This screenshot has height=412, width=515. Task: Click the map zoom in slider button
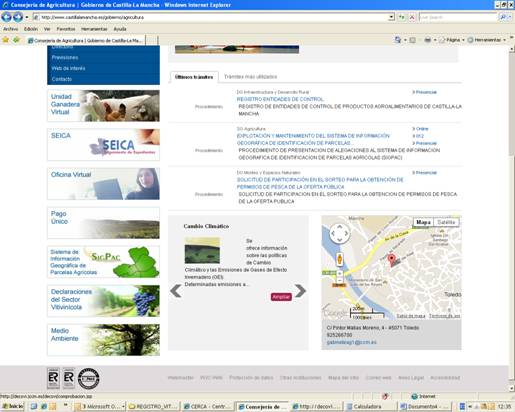(339, 273)
